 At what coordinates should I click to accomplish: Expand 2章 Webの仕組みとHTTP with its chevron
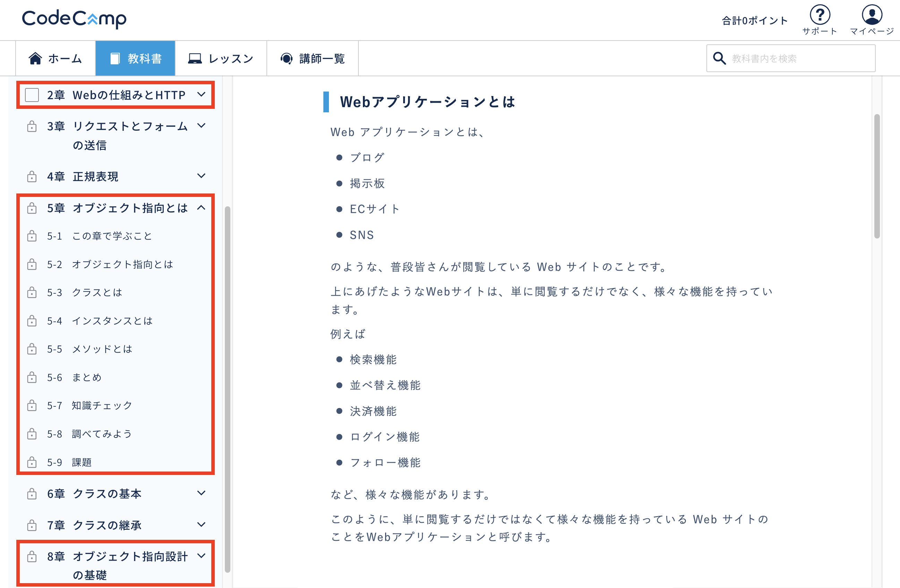[x=202, y=94]
